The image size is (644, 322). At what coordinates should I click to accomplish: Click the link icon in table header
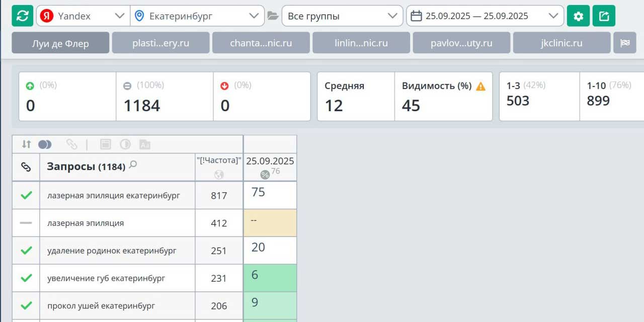tap(26, 167)
